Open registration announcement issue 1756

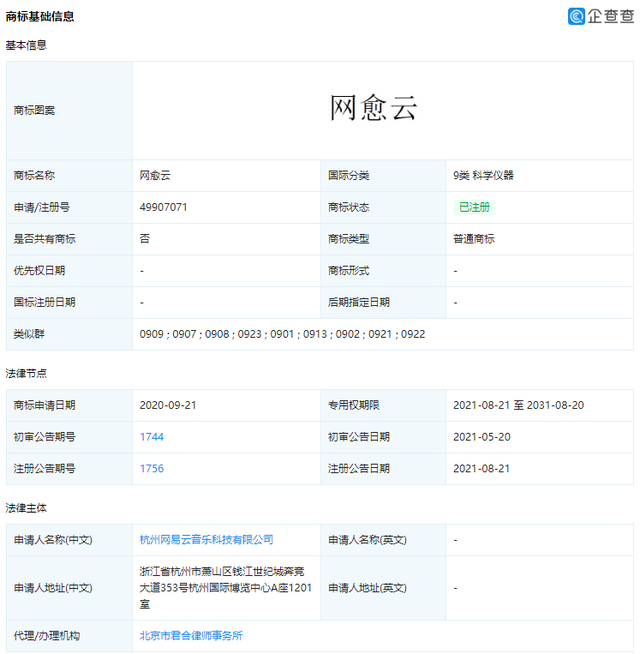click(x=152, y=468)
